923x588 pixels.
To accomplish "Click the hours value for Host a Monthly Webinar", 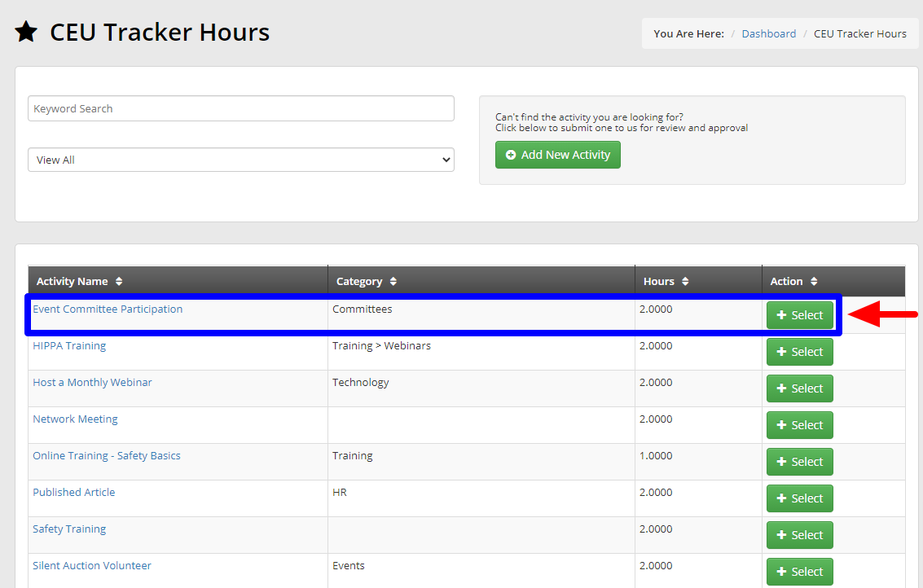I will 656,382.
